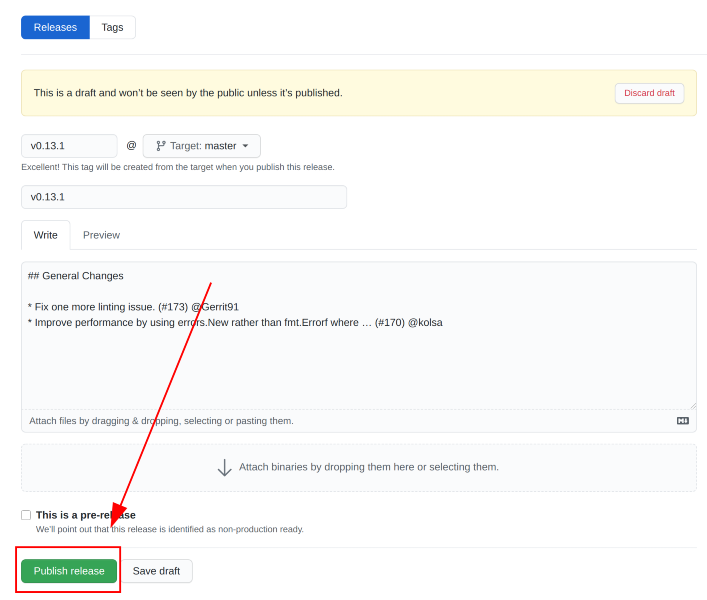Switch to the Preview tab
Screen dimensions: 707x600
[101, 235]
